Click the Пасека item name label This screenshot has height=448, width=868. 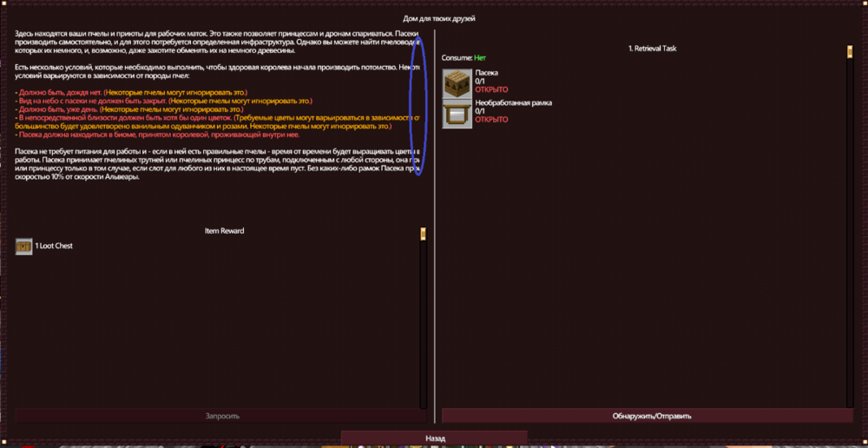click(x=487, y=73)
